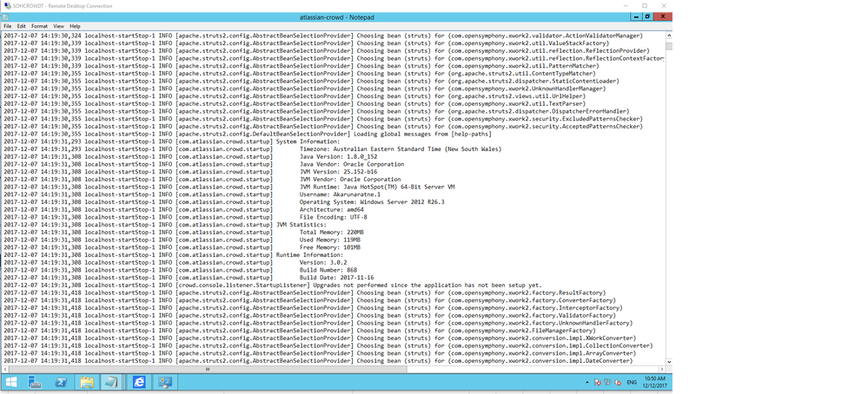Click the vertical scrollbar down arrow
The image size is (868, 394).
pos(669,362)
